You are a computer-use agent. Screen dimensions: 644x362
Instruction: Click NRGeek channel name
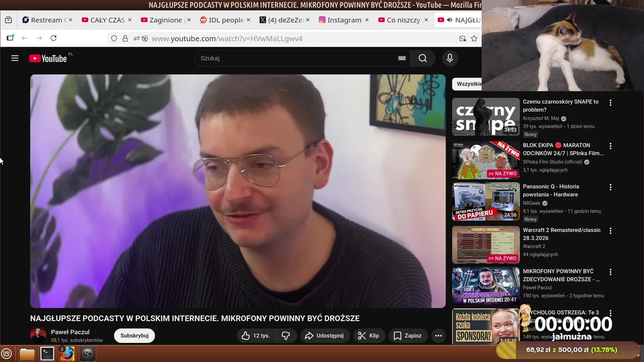[531, 203]
